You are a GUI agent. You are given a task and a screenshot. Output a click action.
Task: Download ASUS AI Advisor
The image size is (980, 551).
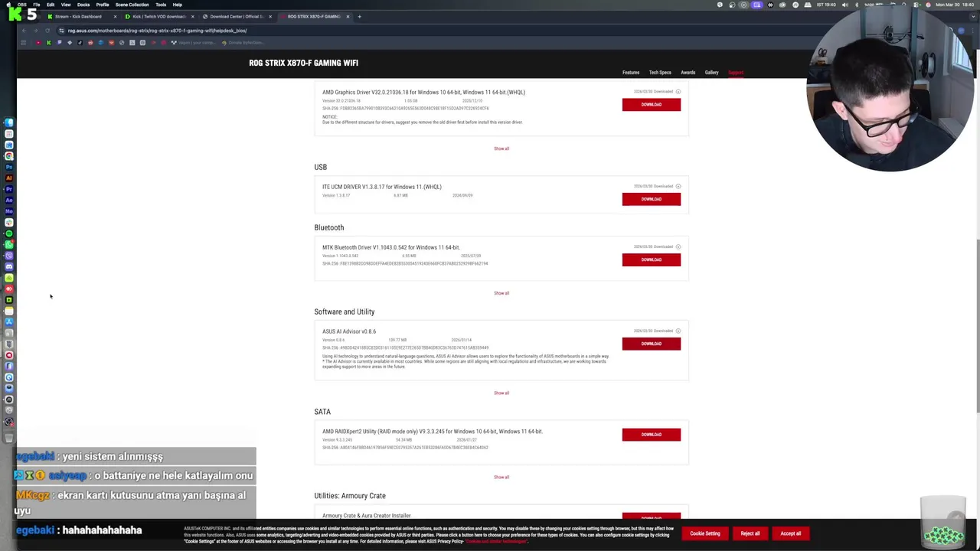pyautogui.click(x=652, y=344)
